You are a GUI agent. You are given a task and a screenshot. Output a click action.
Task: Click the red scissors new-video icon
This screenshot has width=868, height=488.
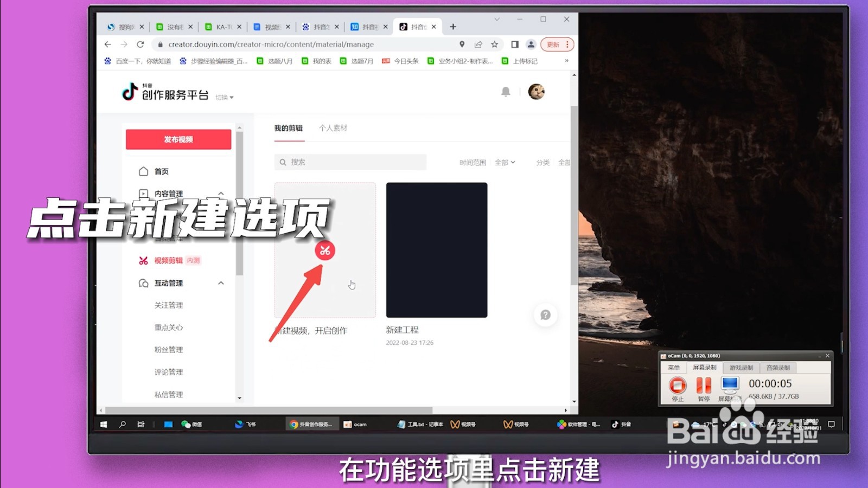(x=325, y=251)
